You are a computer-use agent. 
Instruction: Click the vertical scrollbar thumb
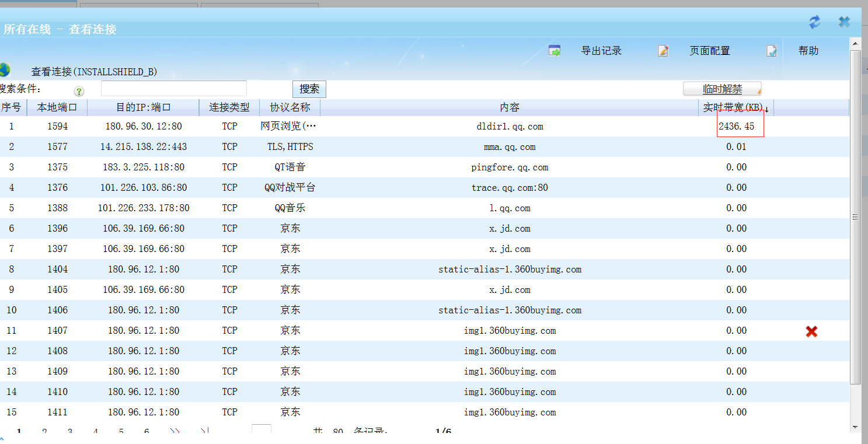coord(855,216)
